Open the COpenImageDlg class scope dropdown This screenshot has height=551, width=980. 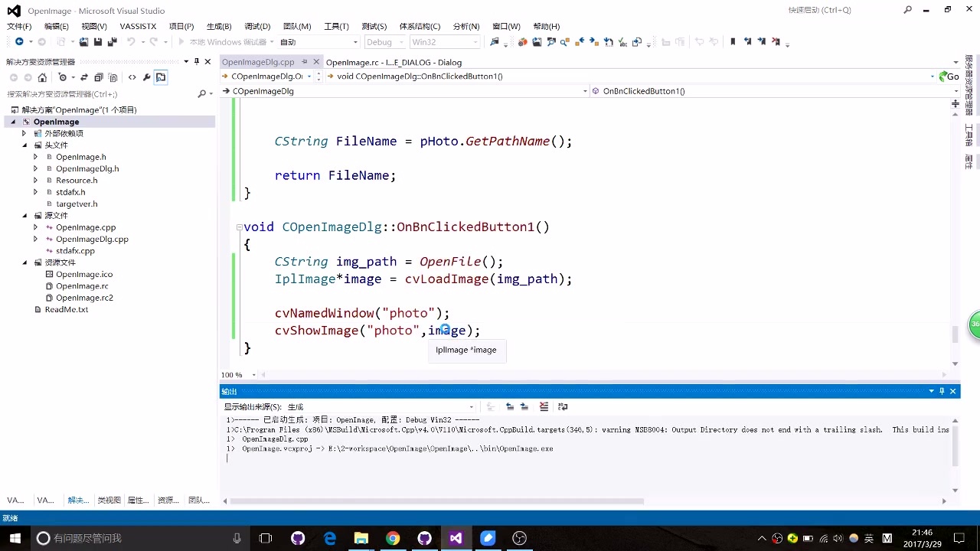point(405,91)
